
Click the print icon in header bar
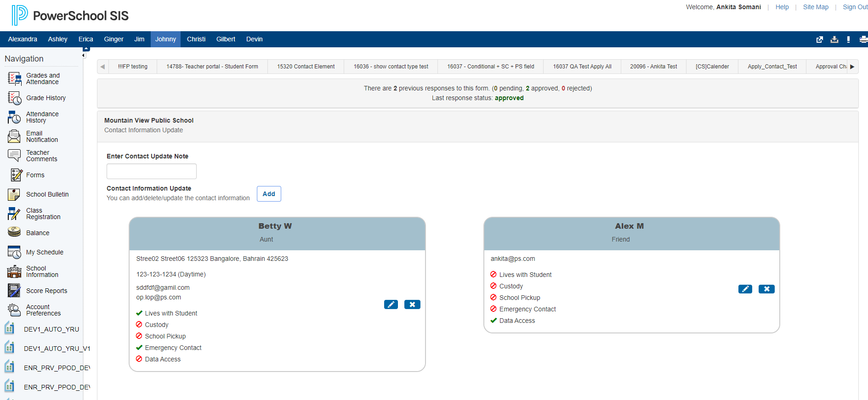coord(863,39)
